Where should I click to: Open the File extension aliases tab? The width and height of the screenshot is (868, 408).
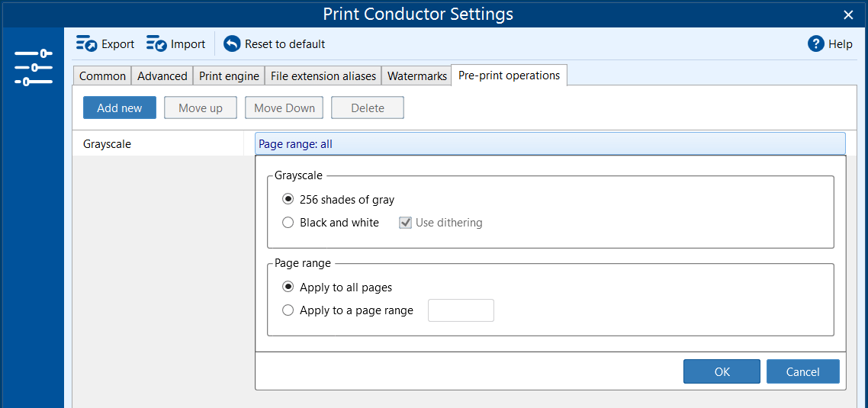pos(323,76)
